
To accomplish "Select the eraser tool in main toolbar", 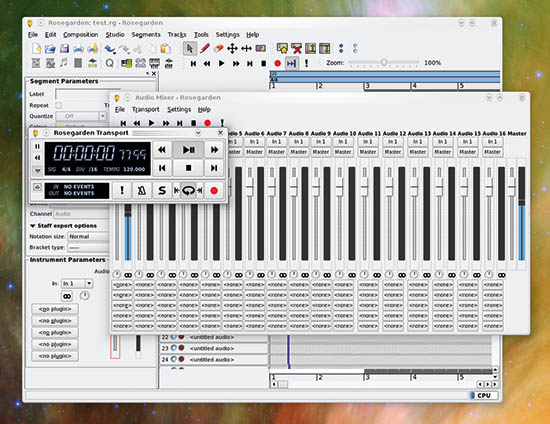I will (x=219, y=48).
